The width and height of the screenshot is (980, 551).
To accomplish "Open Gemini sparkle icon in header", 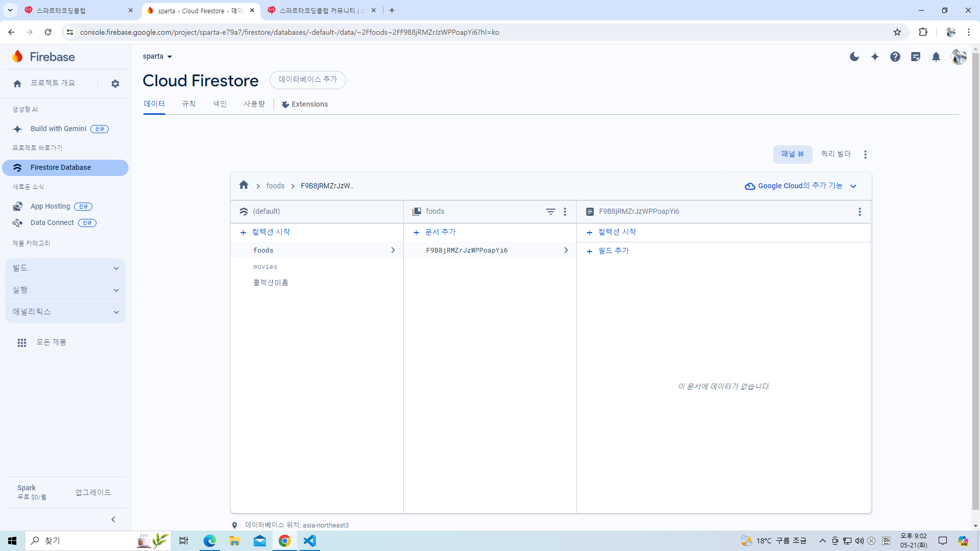I will coord(875,57).
